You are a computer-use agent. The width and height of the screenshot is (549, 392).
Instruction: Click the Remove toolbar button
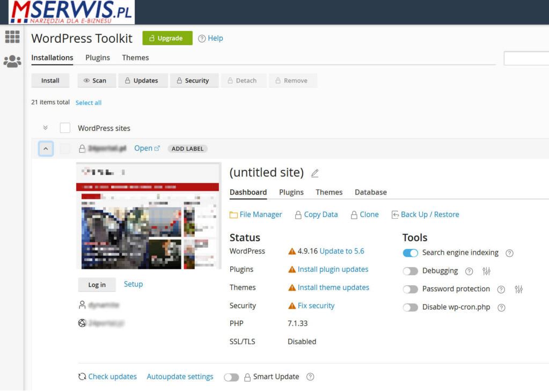[x=293, y=80]
